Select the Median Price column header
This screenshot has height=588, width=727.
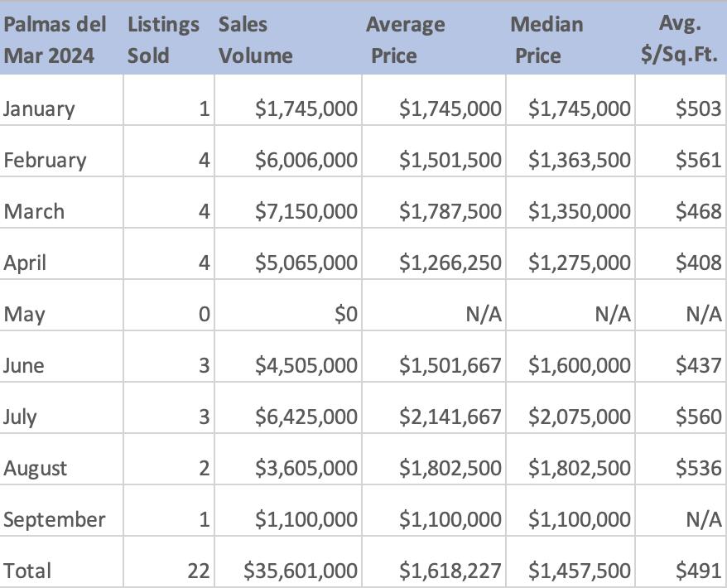point(546,40)
